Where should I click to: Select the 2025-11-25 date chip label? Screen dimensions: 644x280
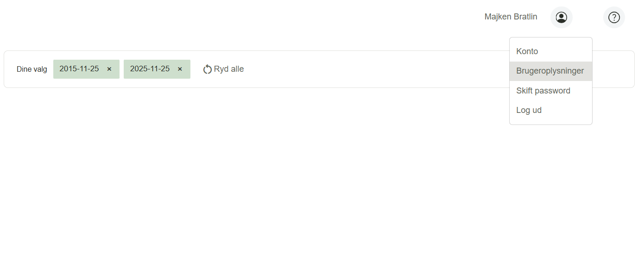[x=150, y=68]
